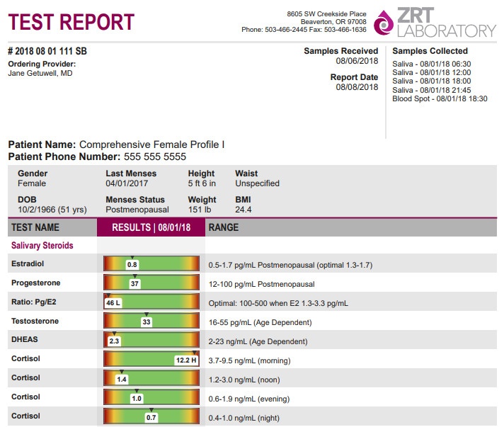Select the Pg/E2 ratio 46 L value
The width and height of the screenshot is (504, 427).
coord(113,303)
